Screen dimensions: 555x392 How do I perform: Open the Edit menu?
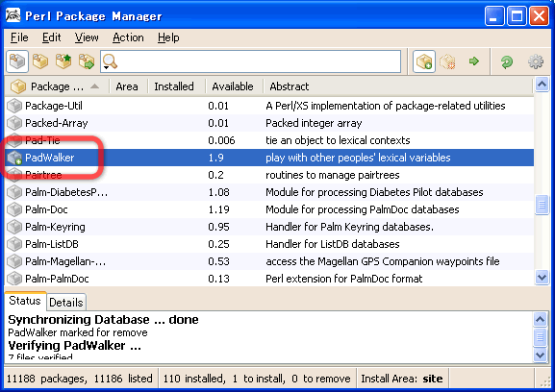52,37
